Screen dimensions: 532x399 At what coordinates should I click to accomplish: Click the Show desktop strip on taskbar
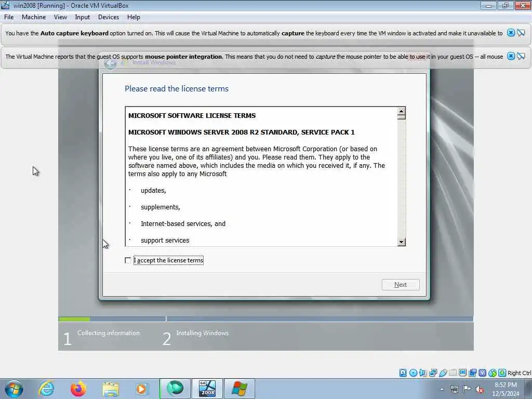point(528,389)
